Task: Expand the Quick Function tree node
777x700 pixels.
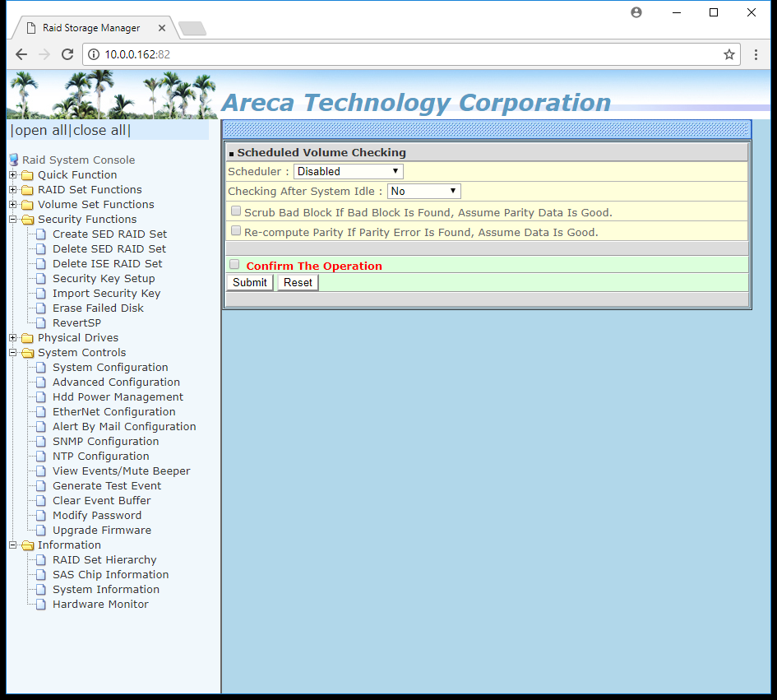Action: coord(13,175)
